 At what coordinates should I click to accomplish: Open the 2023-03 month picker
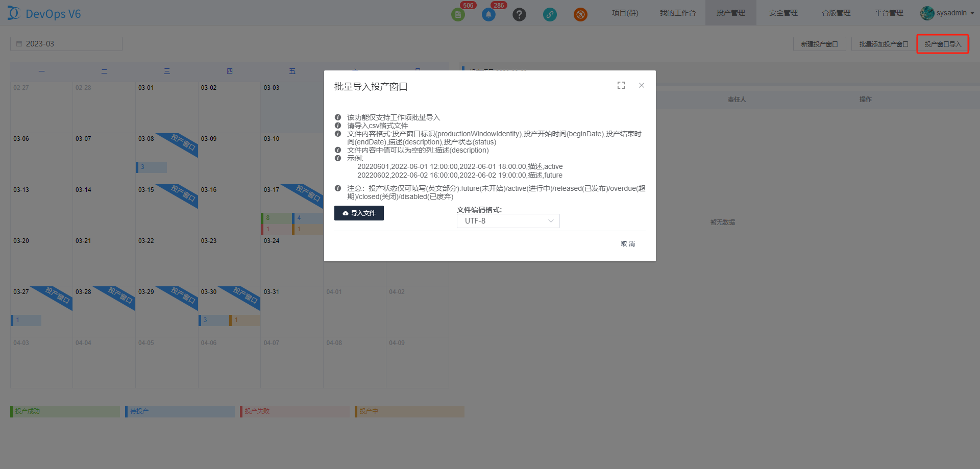66,44
